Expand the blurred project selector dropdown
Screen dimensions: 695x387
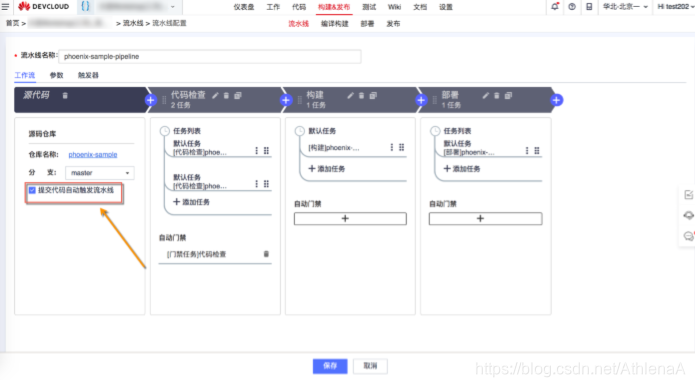coord(172,7)
